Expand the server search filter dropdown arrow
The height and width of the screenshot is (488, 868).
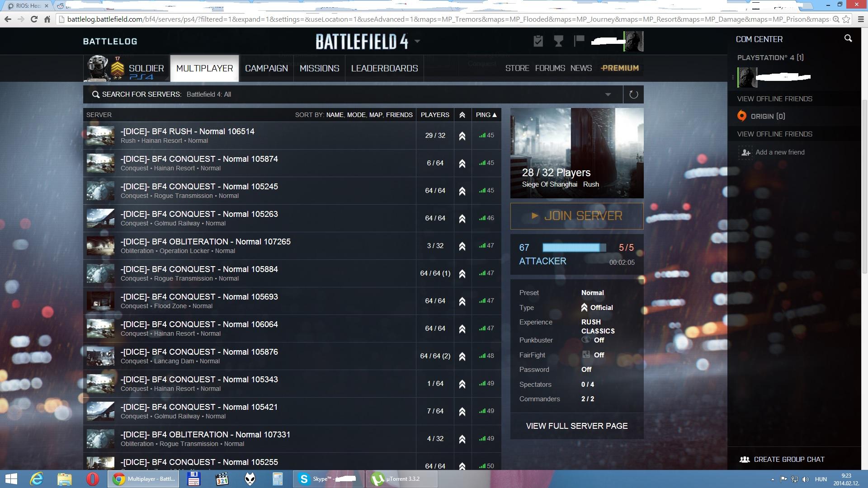pos(608,94)
